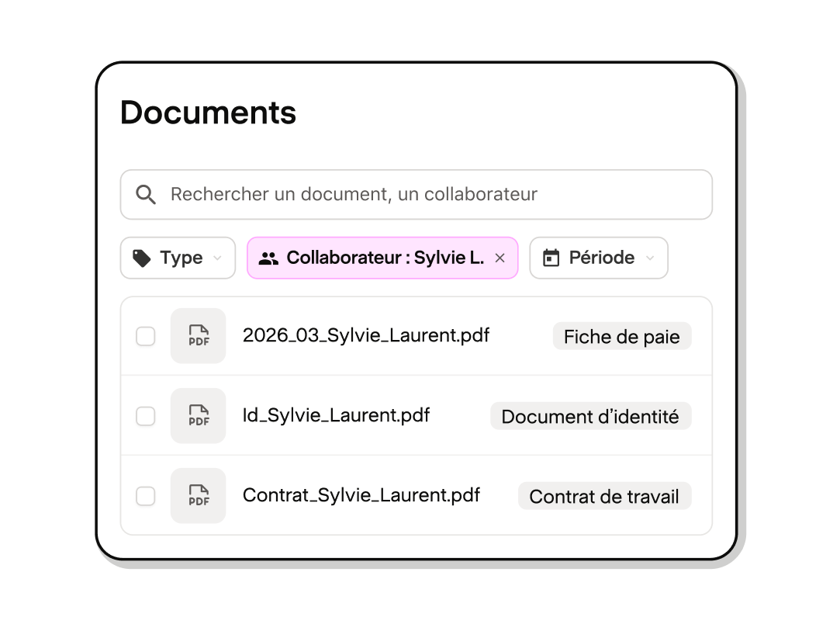Remove the Collaborateur Sylvie L. filter
This screenshot has width=840, height=631.
(x=500, y=258)
